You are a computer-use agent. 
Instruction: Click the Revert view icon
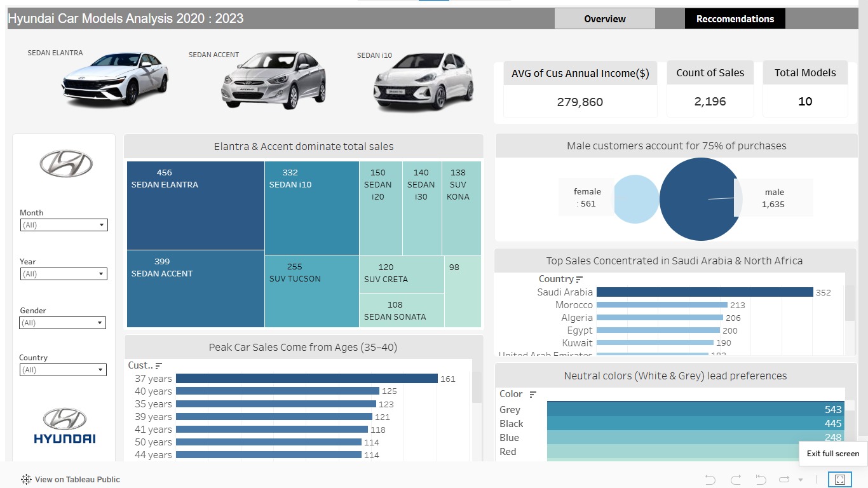760,480
